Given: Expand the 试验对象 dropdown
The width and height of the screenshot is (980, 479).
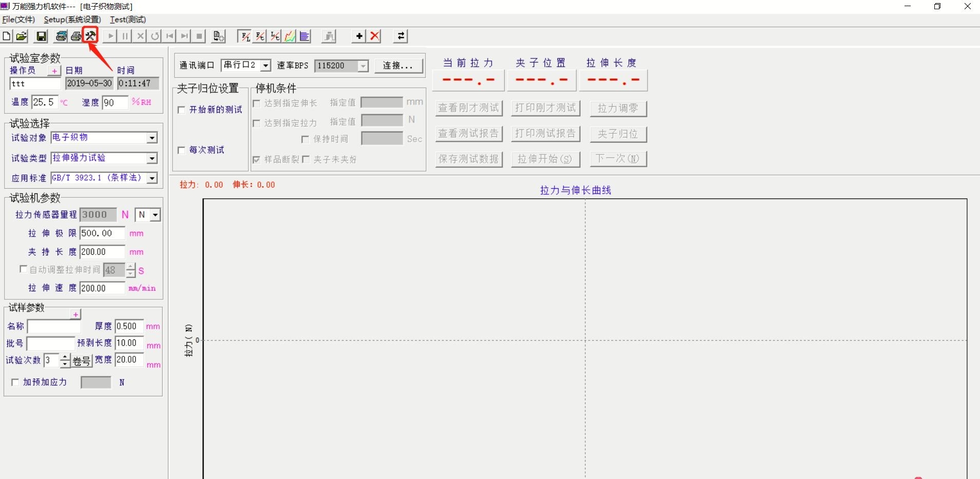Looking at the screenshot, I should tap(152, 138).
